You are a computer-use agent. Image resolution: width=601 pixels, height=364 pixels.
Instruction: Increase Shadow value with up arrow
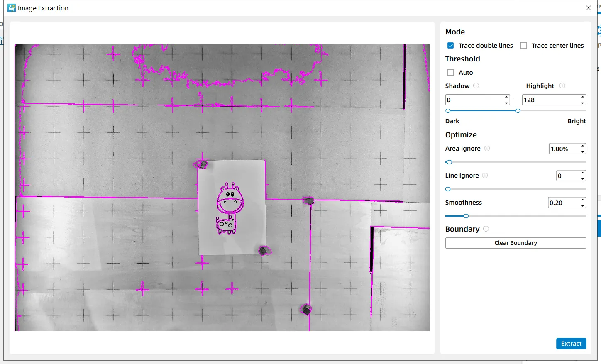pos(506,97)
